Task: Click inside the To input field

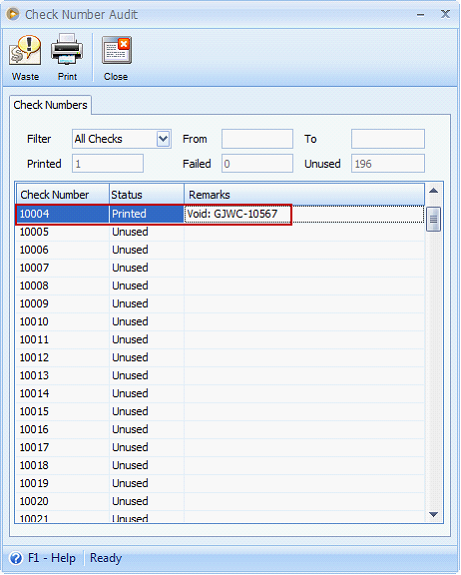Action: click(x=388, y=139)
